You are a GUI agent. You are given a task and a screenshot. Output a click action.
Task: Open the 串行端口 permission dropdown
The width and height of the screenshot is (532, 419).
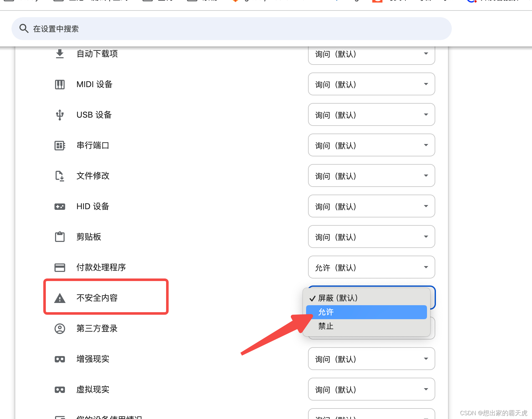(371, 145)
